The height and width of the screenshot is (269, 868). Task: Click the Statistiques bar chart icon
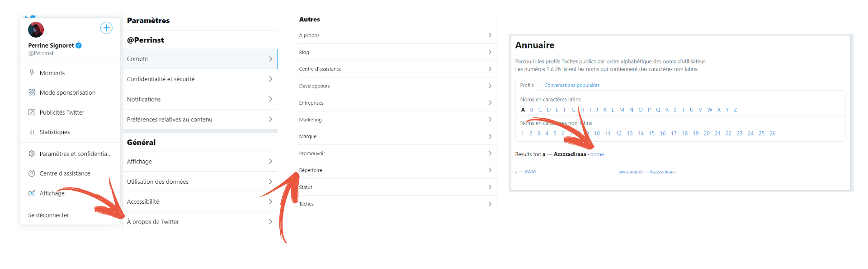(x=32, y=132)
